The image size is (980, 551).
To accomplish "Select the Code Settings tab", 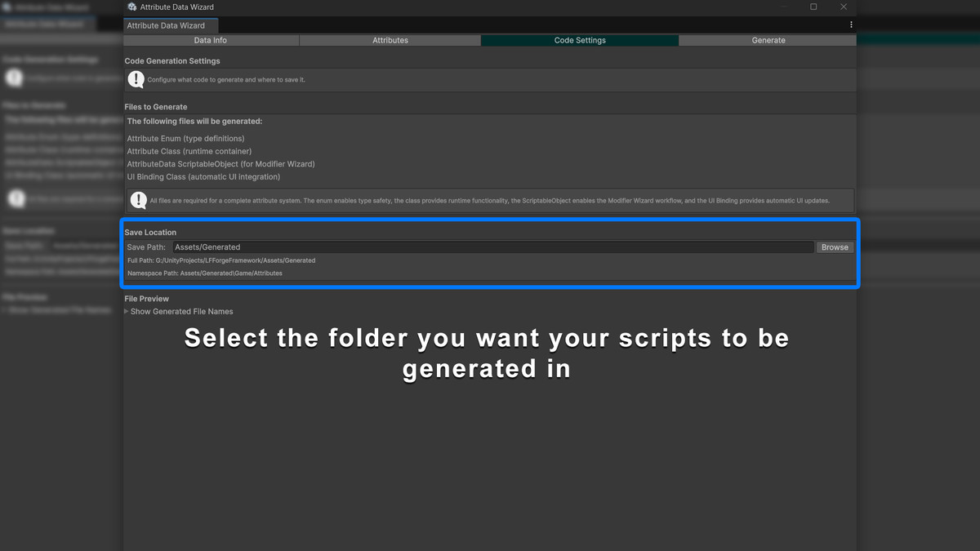I will coord(579,40).
